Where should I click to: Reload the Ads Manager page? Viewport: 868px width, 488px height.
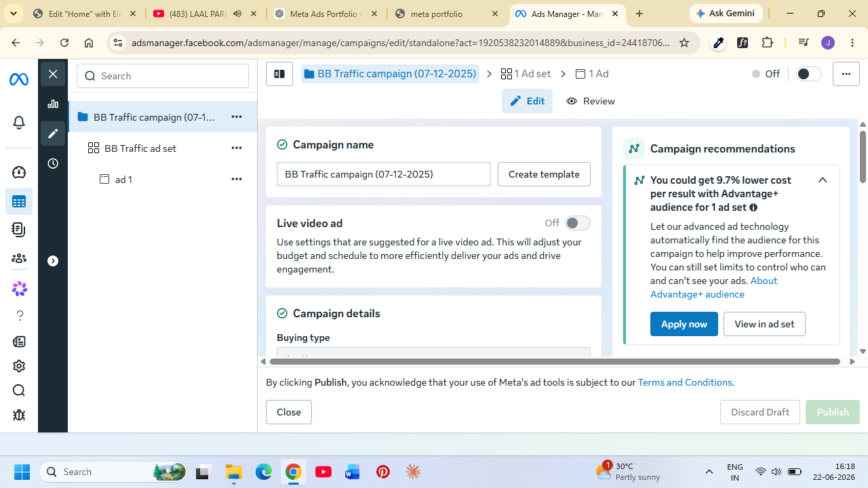64,43
